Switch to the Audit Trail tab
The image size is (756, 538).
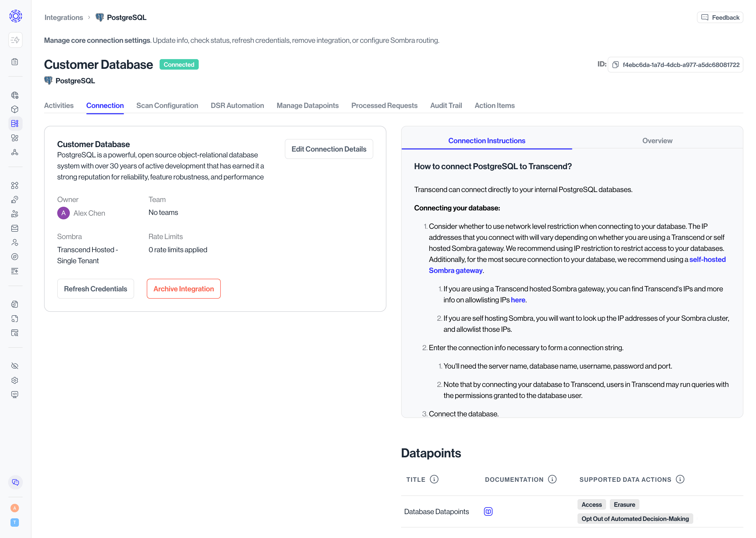(446, 105)
